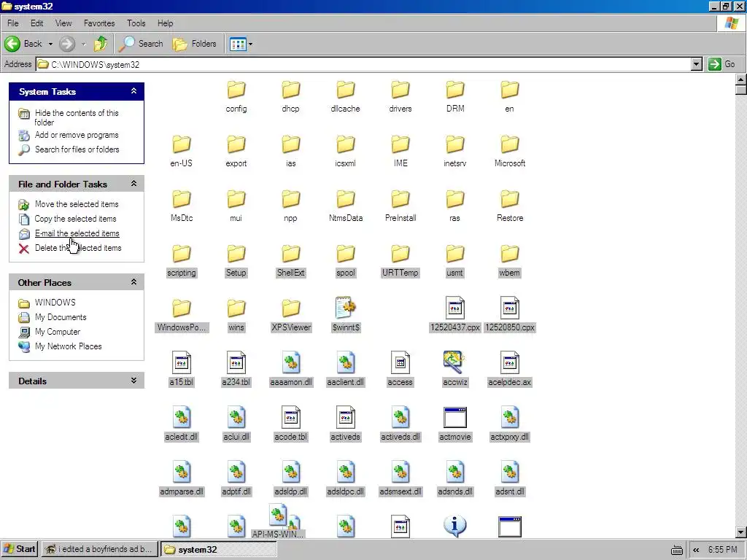Select the adsnt.dll file icon
Image resolution: width=747 pixels, height=560 pixels.
510,472
